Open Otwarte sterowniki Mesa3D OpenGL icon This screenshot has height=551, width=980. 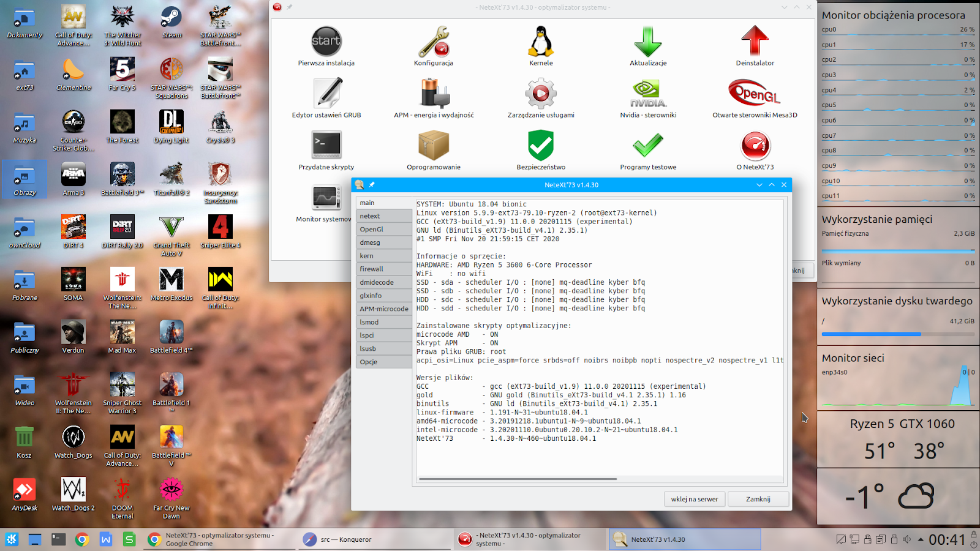[x=755, y=93]
